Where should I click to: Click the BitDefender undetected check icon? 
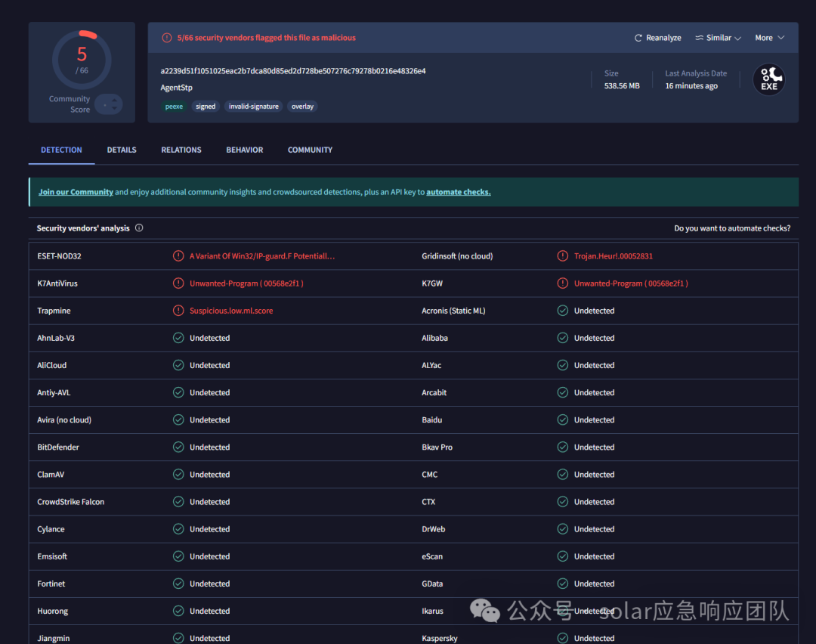click(x=178, y=447)
